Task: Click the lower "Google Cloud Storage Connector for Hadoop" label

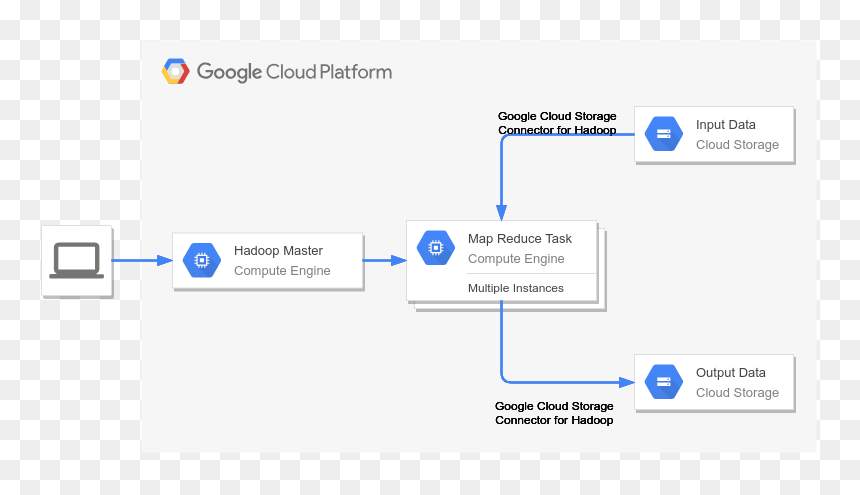Action: point(554,413)
